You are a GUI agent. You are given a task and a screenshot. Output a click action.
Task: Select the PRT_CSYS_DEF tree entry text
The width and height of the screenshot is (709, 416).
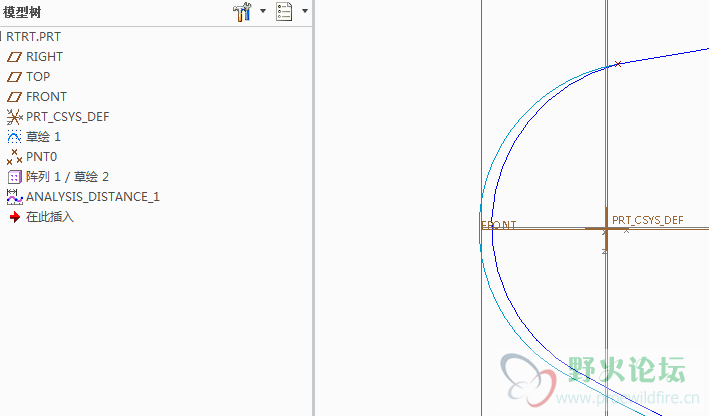67,117
